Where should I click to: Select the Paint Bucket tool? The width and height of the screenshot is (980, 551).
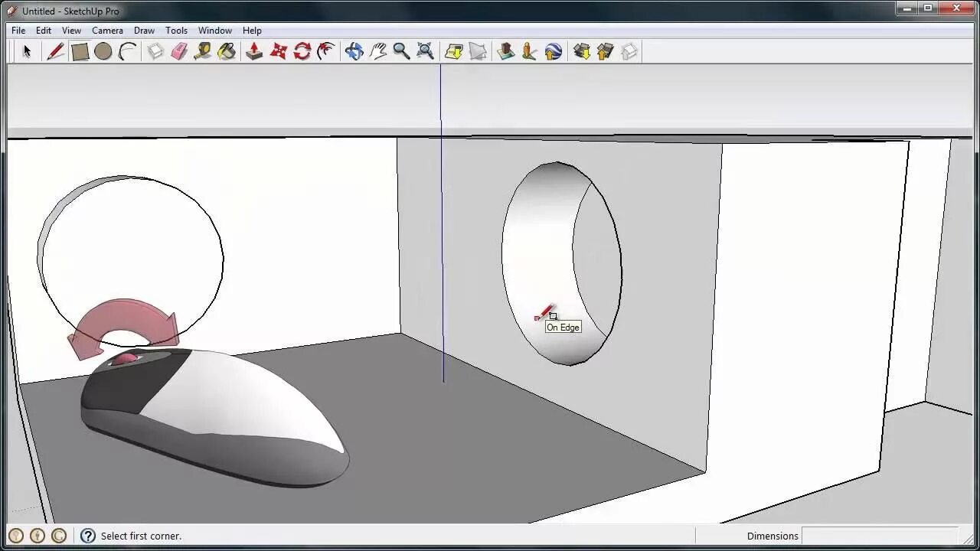point(227,51)
